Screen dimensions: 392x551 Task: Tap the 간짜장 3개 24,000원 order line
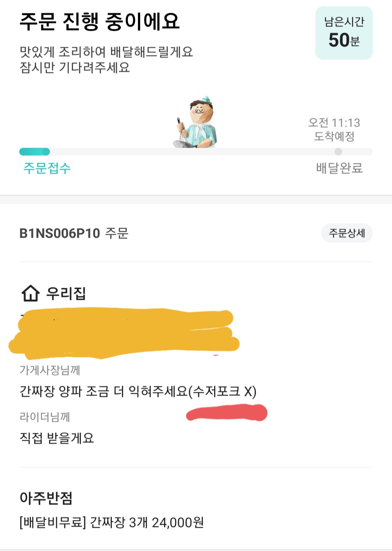(111, 523)
